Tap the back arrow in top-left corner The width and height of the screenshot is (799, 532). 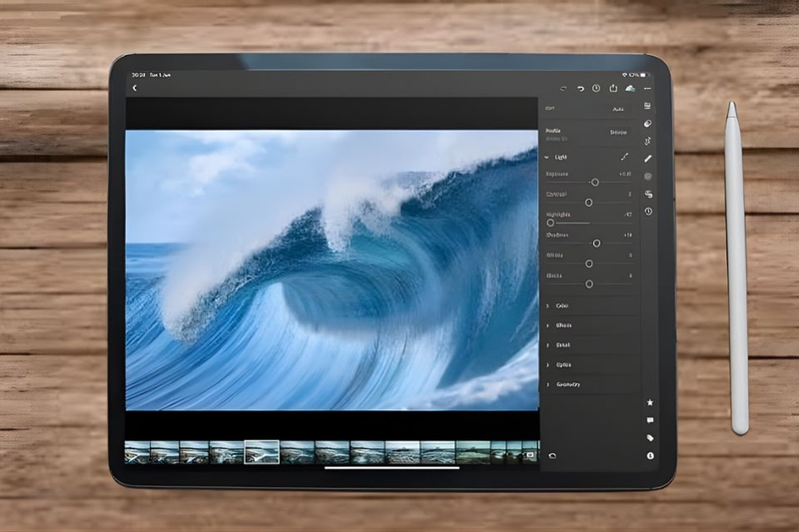pyautogui.click(x=135, y=88)
